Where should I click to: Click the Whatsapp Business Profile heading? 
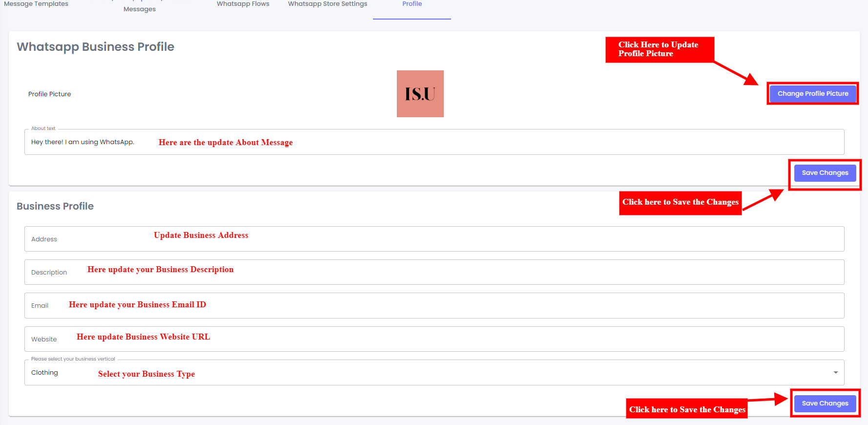[95, 47]
